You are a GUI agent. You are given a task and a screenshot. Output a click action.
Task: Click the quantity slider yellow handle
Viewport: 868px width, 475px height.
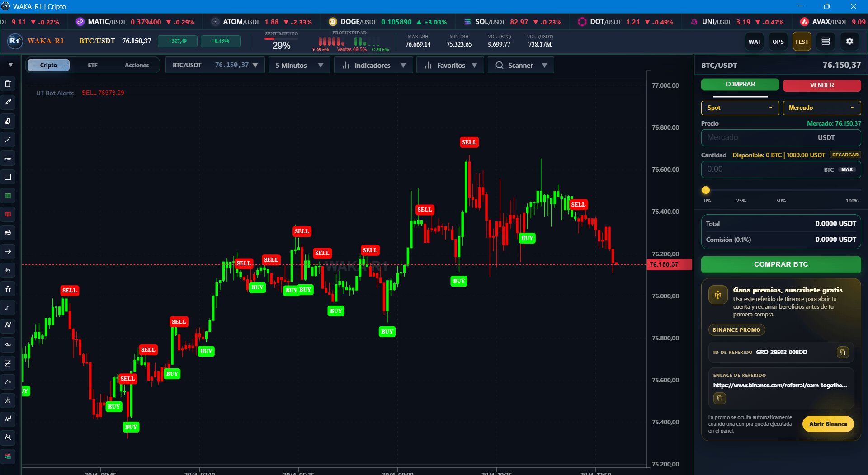pos(706,190)
